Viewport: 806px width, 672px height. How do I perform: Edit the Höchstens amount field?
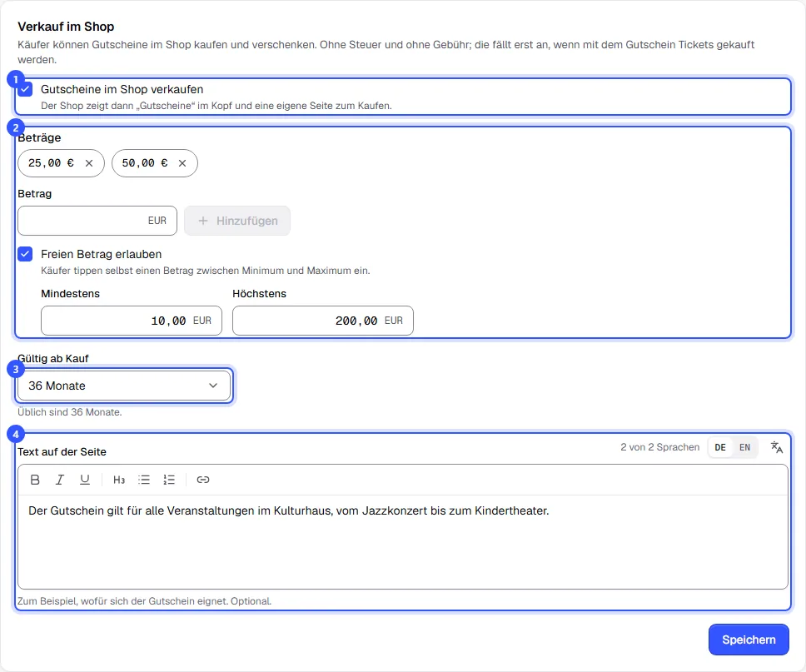[323, 321]
